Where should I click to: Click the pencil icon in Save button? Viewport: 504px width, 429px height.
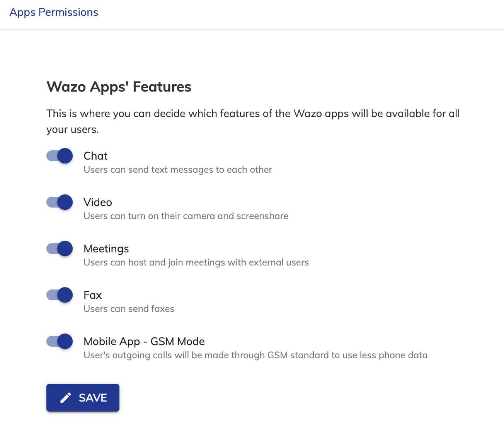66,398
